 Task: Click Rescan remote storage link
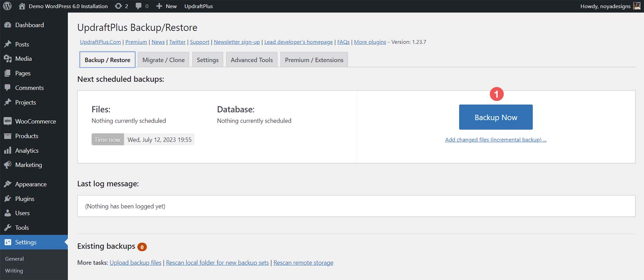pos(303,262)
